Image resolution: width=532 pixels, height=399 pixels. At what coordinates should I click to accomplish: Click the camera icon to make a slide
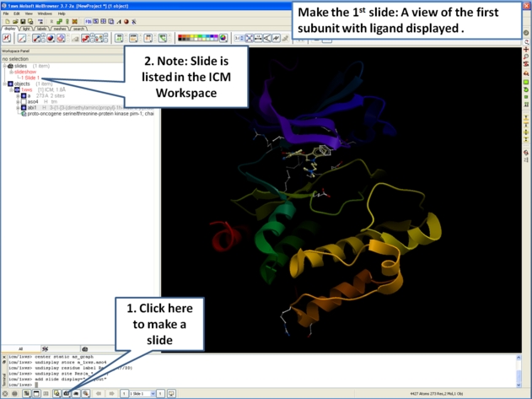67,393
